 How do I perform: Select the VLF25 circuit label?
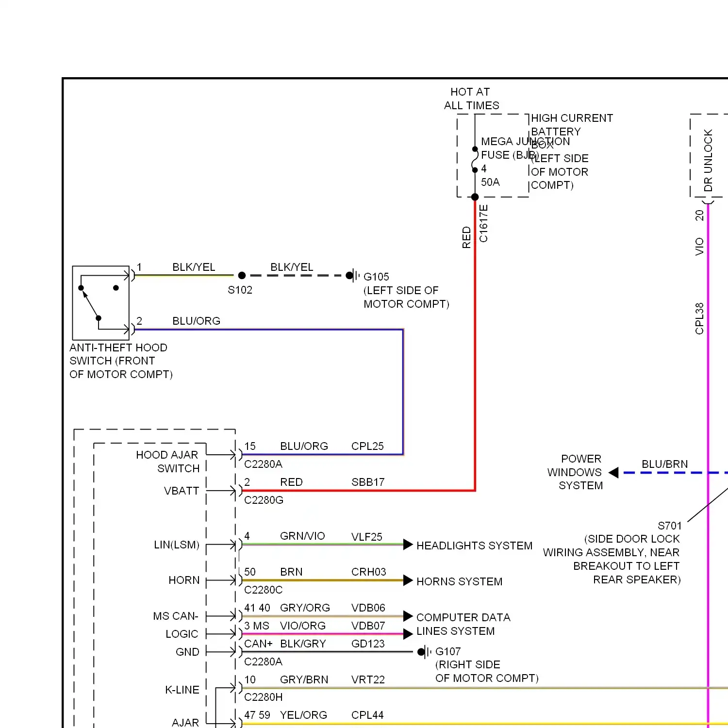367,537
